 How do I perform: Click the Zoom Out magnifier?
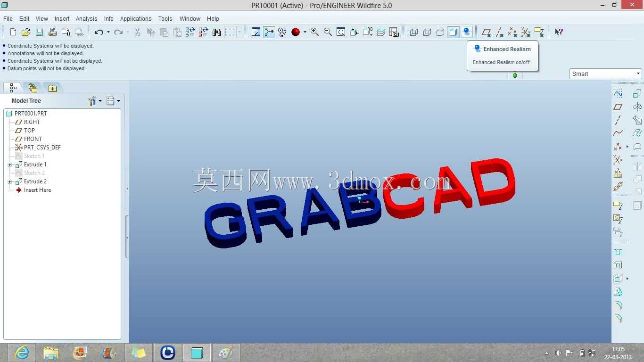pos(328,32)
